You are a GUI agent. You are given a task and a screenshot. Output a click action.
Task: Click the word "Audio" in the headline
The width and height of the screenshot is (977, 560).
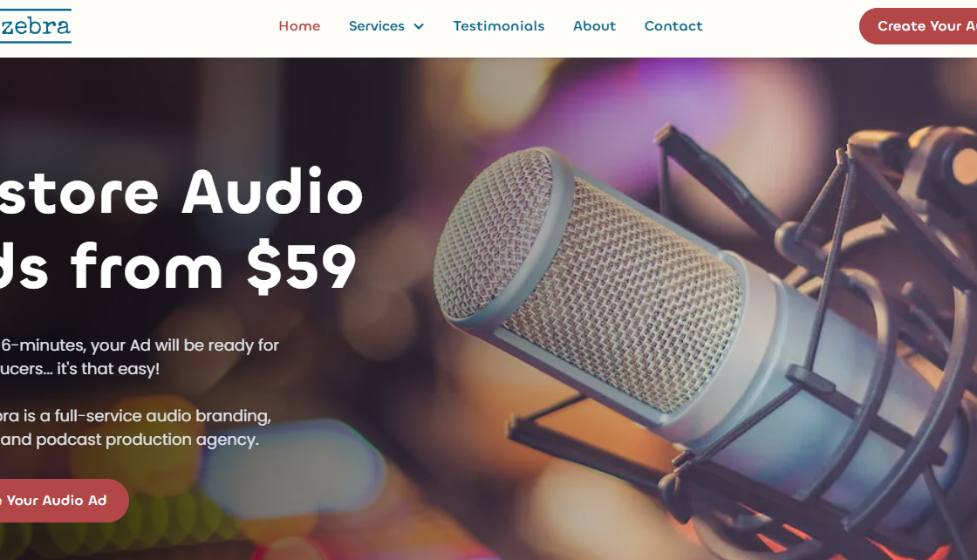[271, 191]
